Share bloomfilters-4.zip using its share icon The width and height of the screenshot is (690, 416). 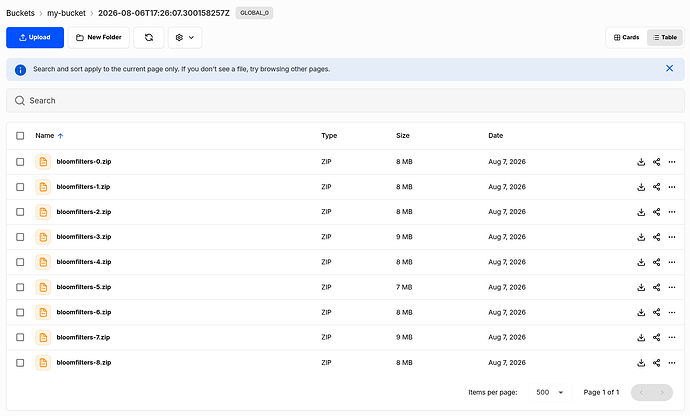click(x=657, y=262)
